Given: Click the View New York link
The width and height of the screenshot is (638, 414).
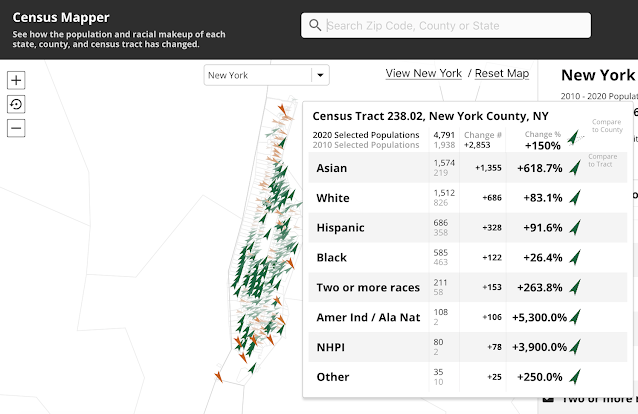Looking at the screenshot, I should tap(423, 73).
